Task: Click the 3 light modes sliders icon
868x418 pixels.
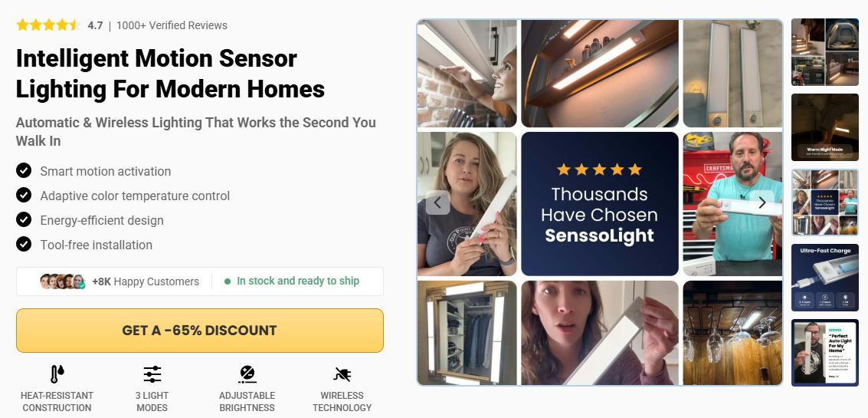Action: tap(152, 374)
